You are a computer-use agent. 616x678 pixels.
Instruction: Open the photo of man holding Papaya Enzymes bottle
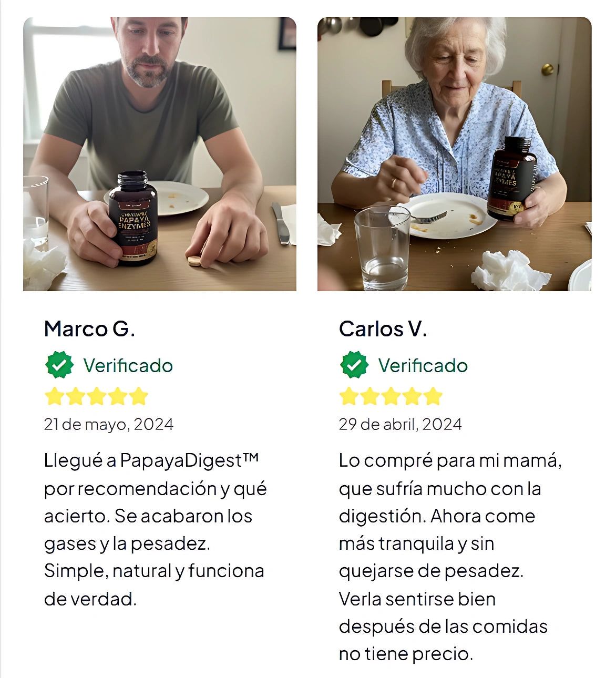(160, 154)
